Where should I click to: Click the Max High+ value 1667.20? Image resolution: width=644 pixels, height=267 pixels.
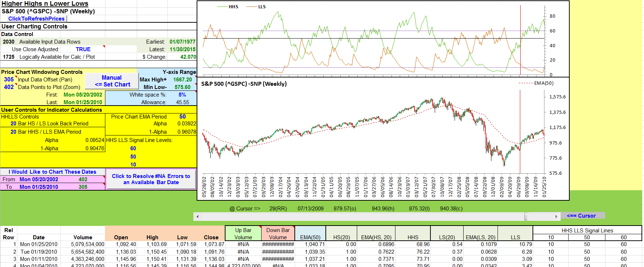coord(183,80)
